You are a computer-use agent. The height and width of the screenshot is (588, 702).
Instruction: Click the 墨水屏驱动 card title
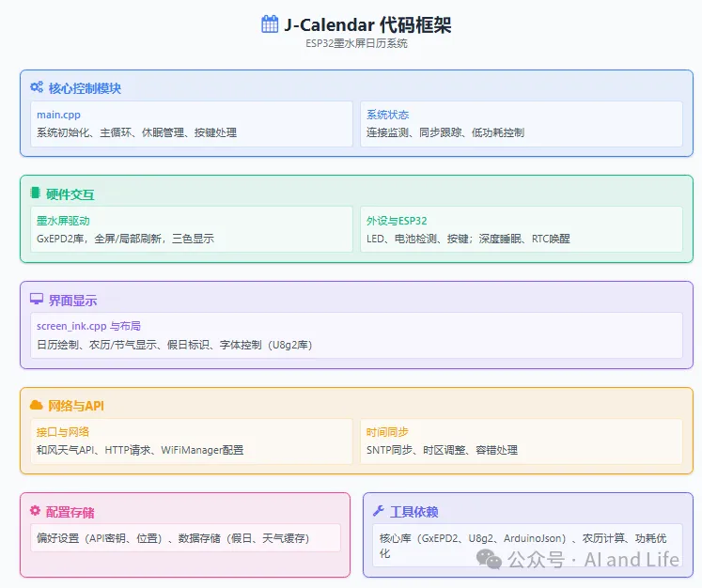click(x=63, y=221)
